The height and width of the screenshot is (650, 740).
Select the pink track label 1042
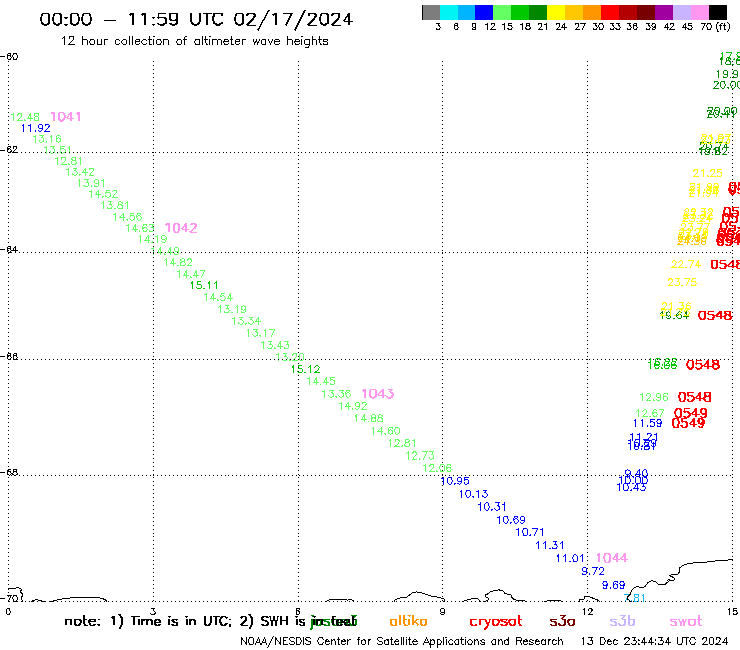(181, 228)
